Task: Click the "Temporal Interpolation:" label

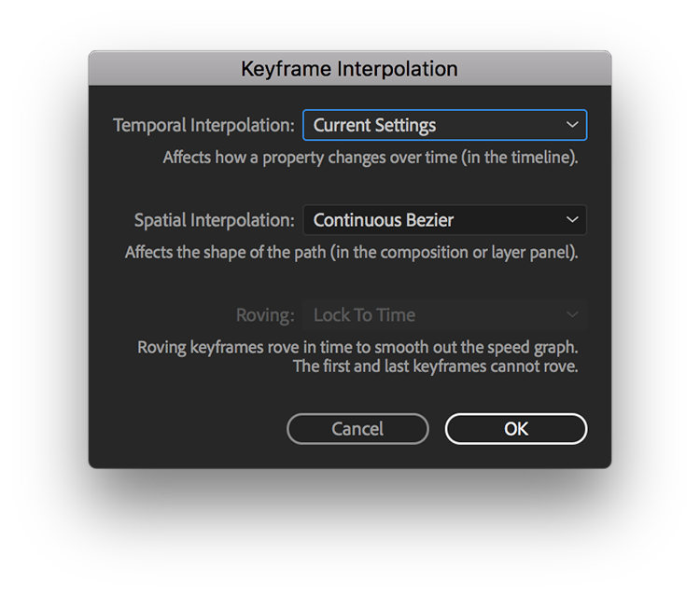Action: [203, 125]
